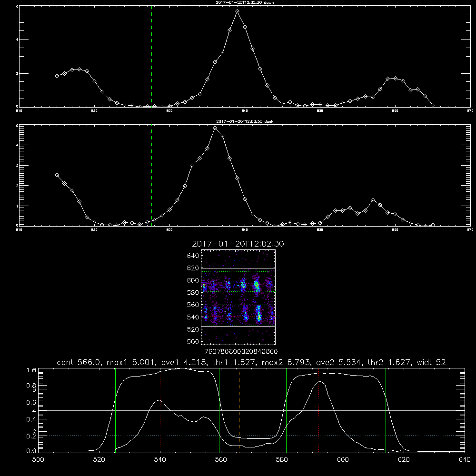Click bottom plot y-axis label 0.4

point(31,419)
